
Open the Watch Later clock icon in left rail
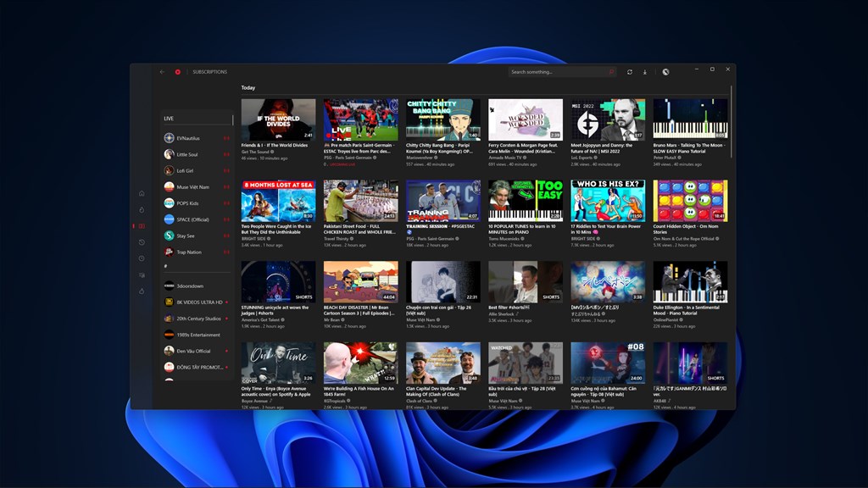click(x=142, y=258)
